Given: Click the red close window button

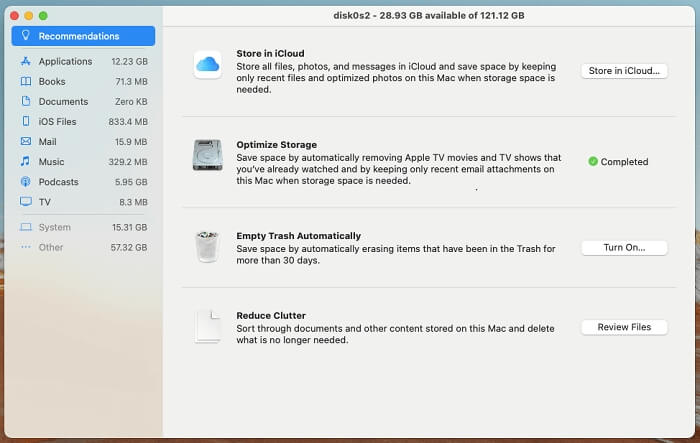Looking at the screenshot, I should (x=14, y=16).
